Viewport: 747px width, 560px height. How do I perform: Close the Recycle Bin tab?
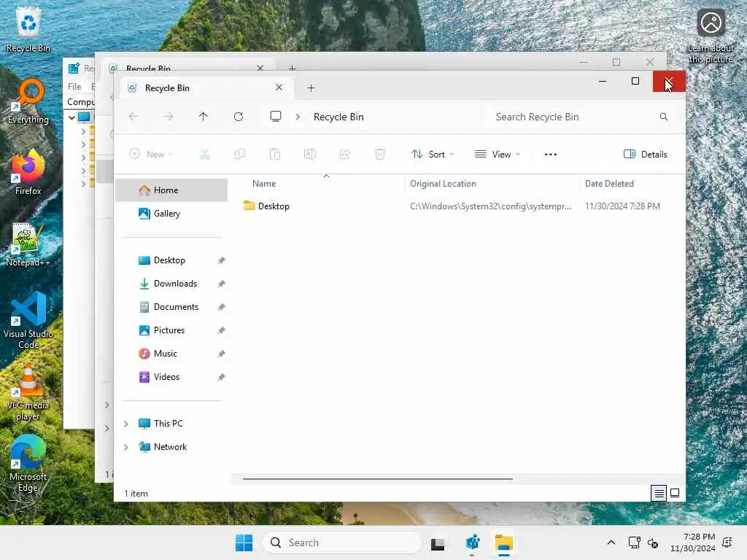click(x=279, y=87)
